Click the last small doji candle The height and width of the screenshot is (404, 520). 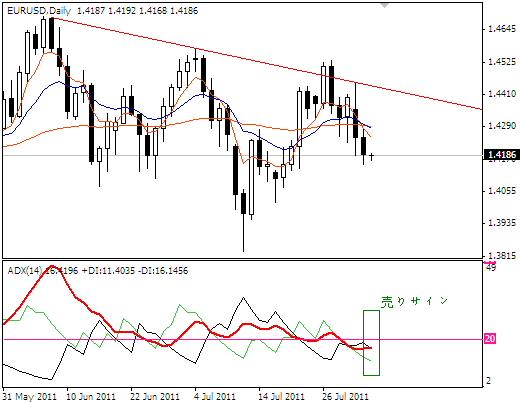pos(371,156)
